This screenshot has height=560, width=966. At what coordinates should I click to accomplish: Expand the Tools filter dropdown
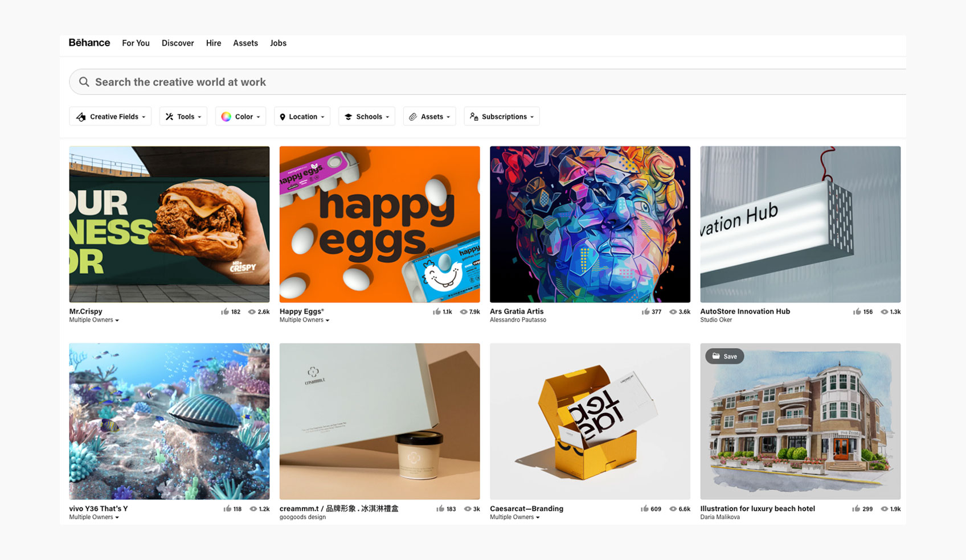pyautogui.click(x=183, y=117)
